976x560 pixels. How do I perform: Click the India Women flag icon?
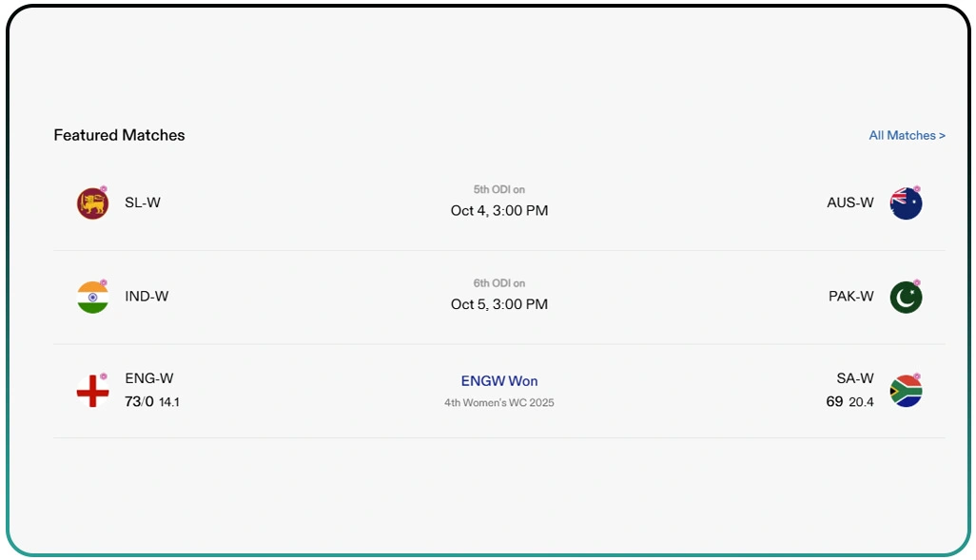[92, 298]
